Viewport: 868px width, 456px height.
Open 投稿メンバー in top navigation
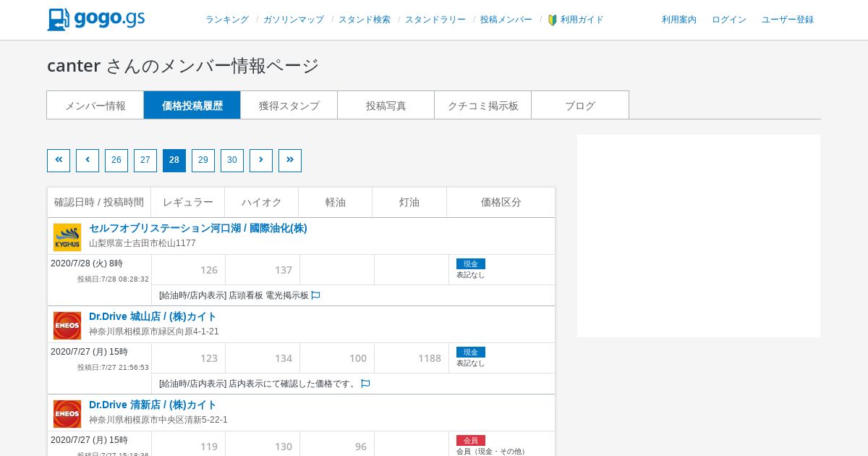point(506,20)
